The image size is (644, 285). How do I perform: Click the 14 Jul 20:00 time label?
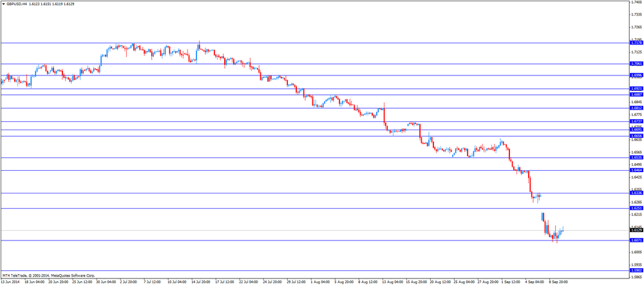click(201, 282)
